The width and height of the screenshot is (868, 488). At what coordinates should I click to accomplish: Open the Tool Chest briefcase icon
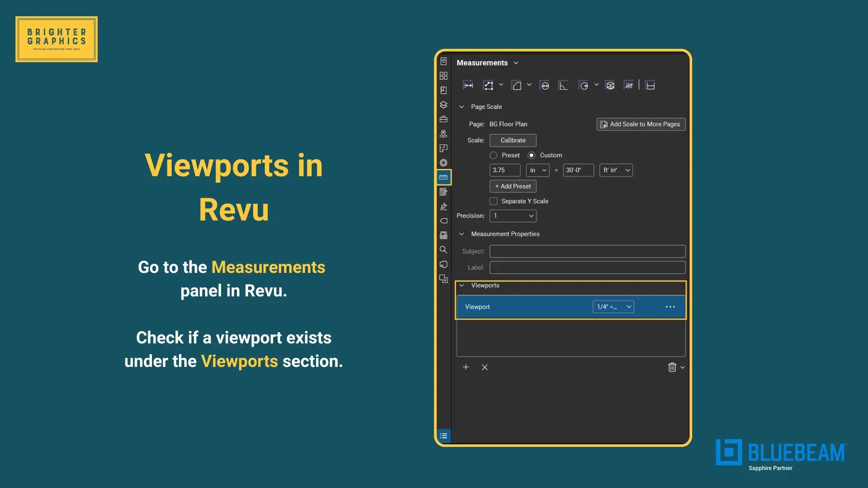point(443,119)
